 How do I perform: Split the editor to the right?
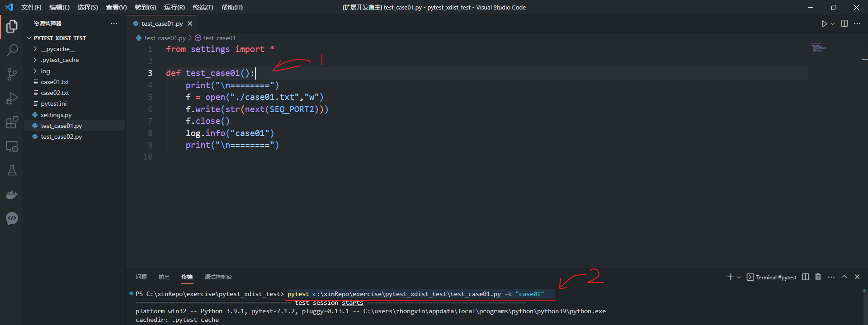click(x=844, y=24)
